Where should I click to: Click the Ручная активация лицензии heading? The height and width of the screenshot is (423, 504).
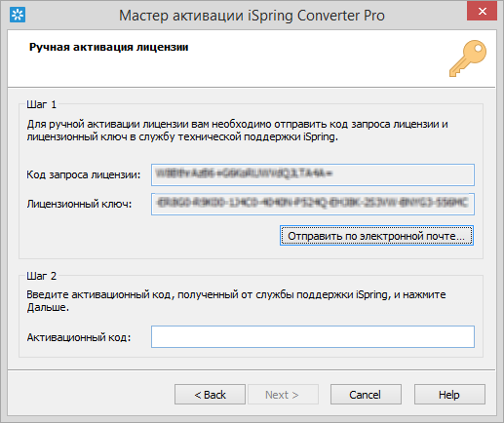109,47
